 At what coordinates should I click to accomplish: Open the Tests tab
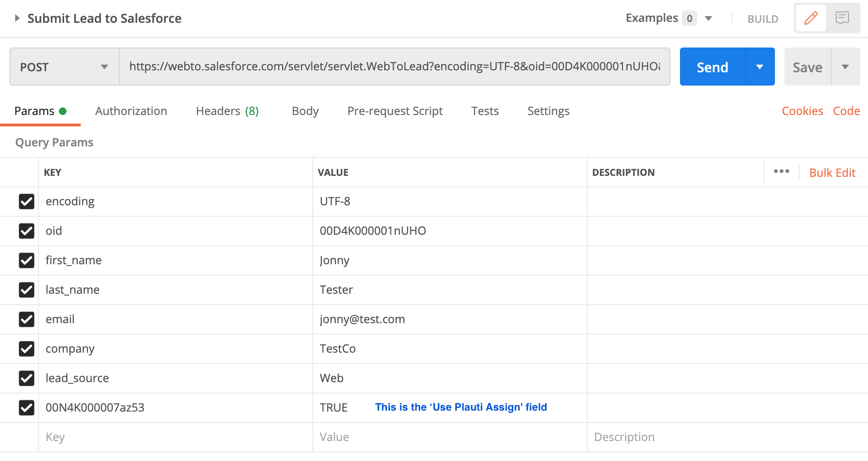click(485, 111)
